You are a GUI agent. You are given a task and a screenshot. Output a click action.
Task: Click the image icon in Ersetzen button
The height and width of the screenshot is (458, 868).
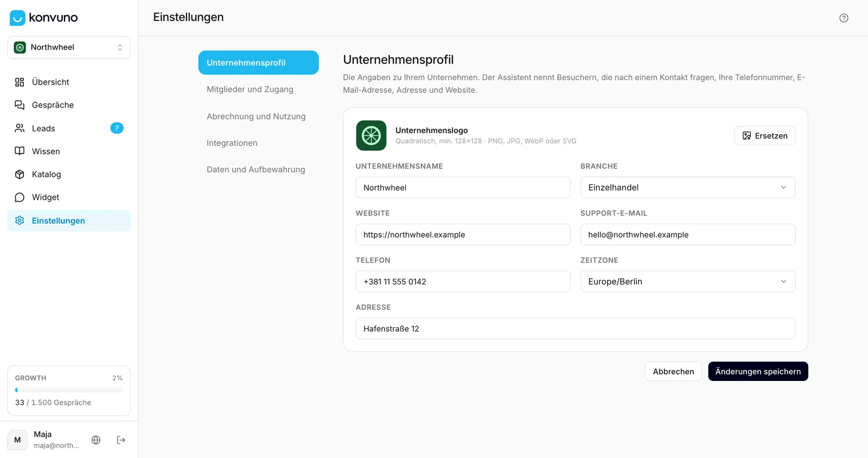click(x=747, y=136)
